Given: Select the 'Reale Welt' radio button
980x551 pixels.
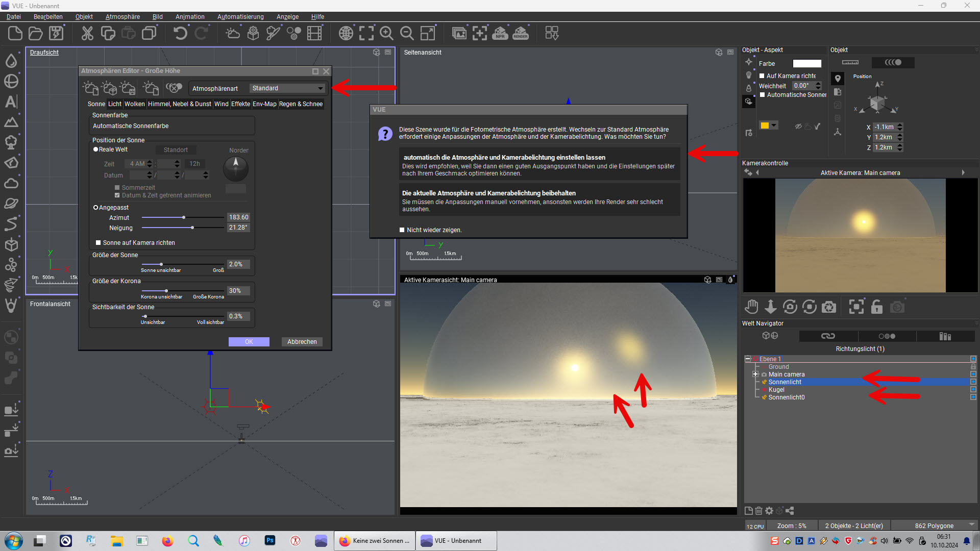Looking at the screenshot, I should point(95,149).
